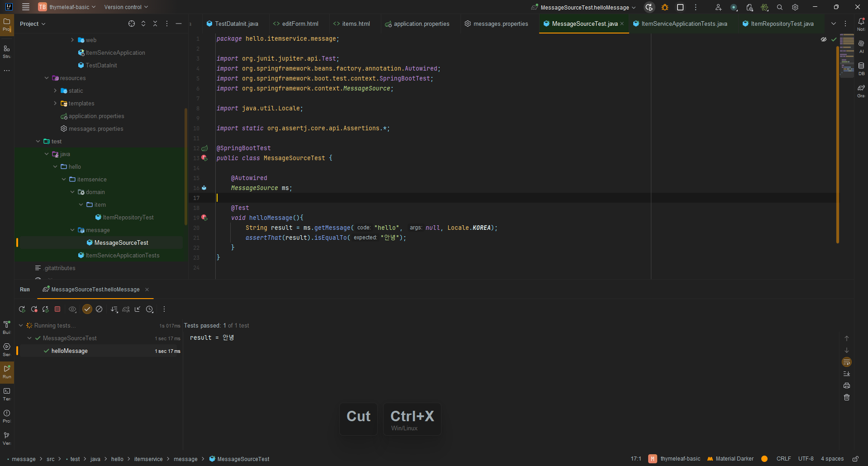This screenshot has height=466, width=868.
Task: Switch to application.properties tab
Action: point(417,24)
